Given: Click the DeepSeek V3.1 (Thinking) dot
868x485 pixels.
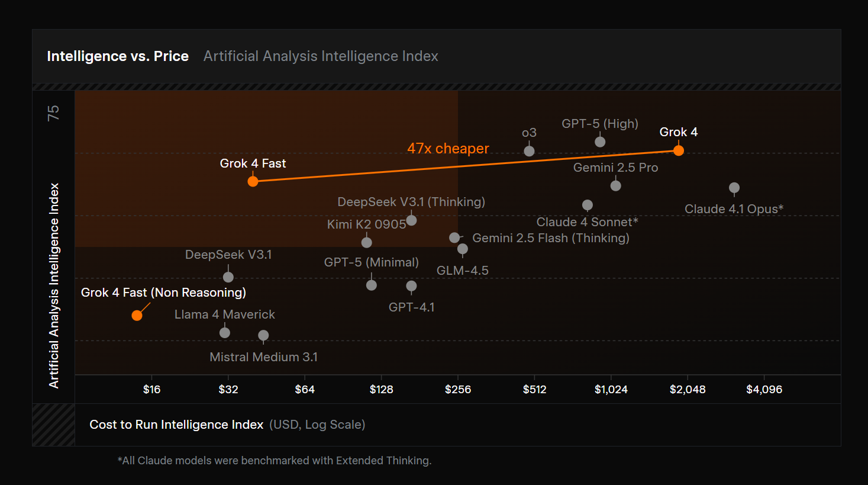Looking at the screenshot, I should click(411, 220).
